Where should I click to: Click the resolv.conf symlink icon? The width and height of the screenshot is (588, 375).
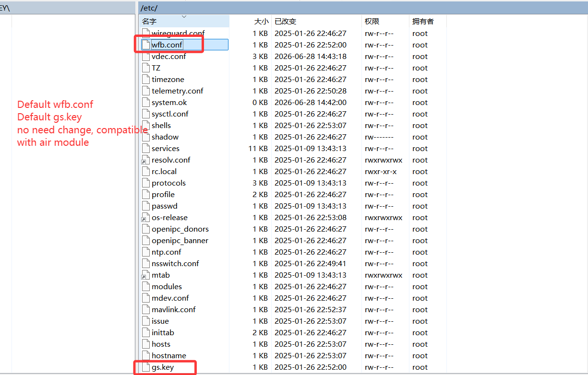point(146,160)
